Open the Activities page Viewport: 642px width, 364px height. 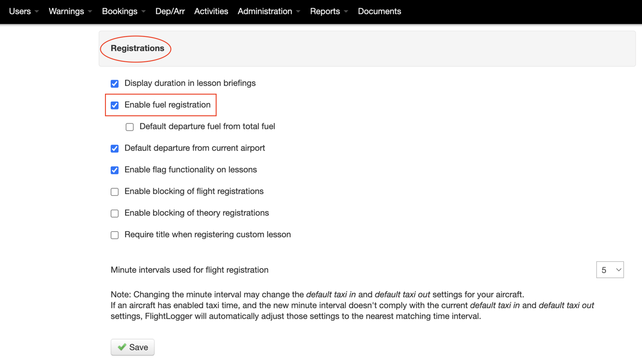[x=211, y=11]
